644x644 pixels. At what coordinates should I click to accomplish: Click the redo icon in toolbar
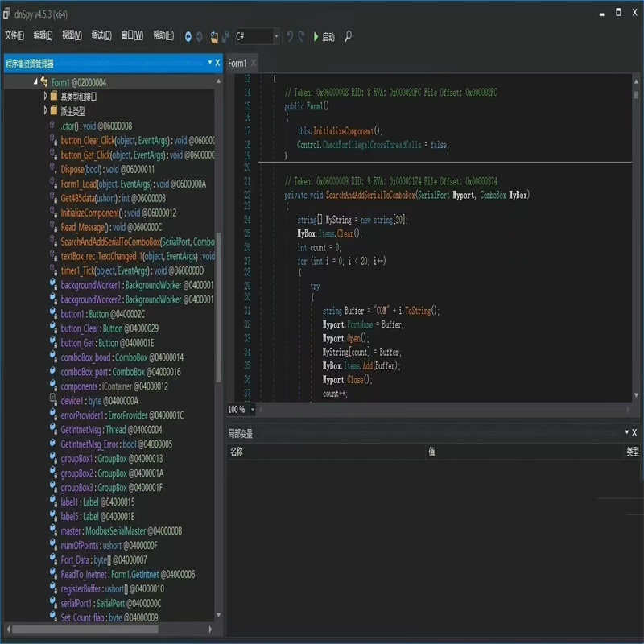tap(301, 36)
